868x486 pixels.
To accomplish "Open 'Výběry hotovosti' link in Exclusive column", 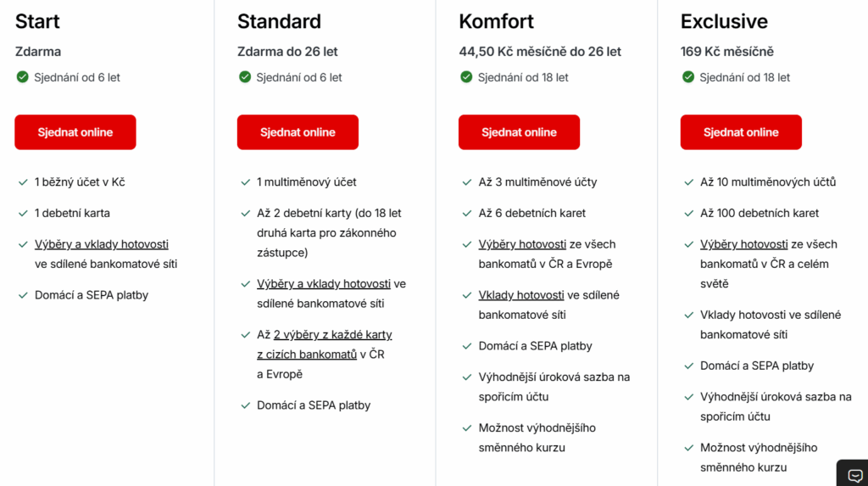I will point(743,244).
